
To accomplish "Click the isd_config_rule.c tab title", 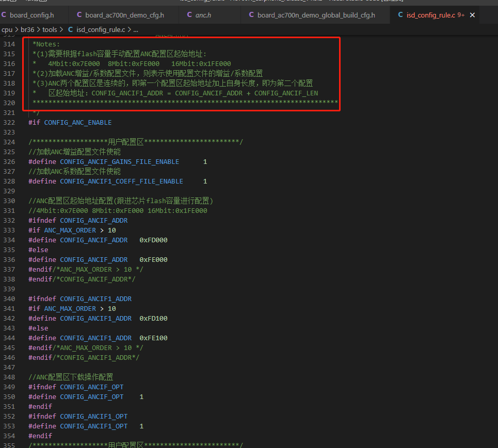I will pos(431,15).
